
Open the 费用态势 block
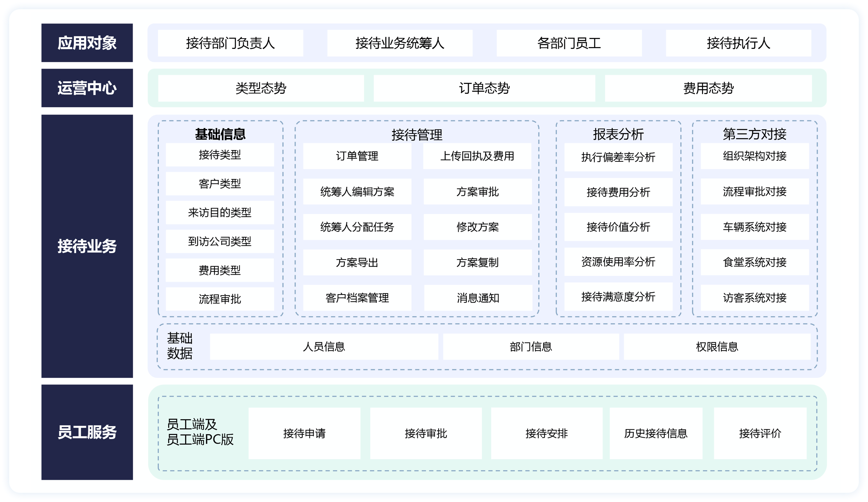tap(708, 88)
